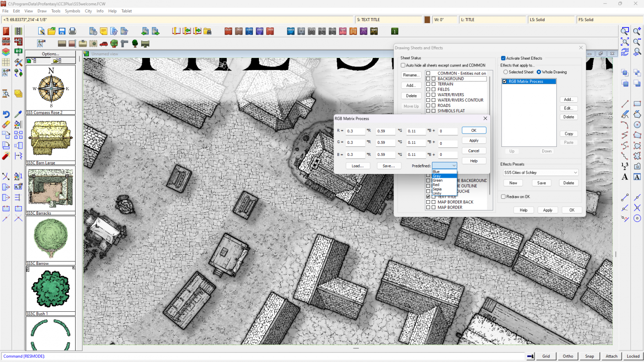Select the Text tool letter A
This screenshot has height=362, width=644.
pos(625,176)
